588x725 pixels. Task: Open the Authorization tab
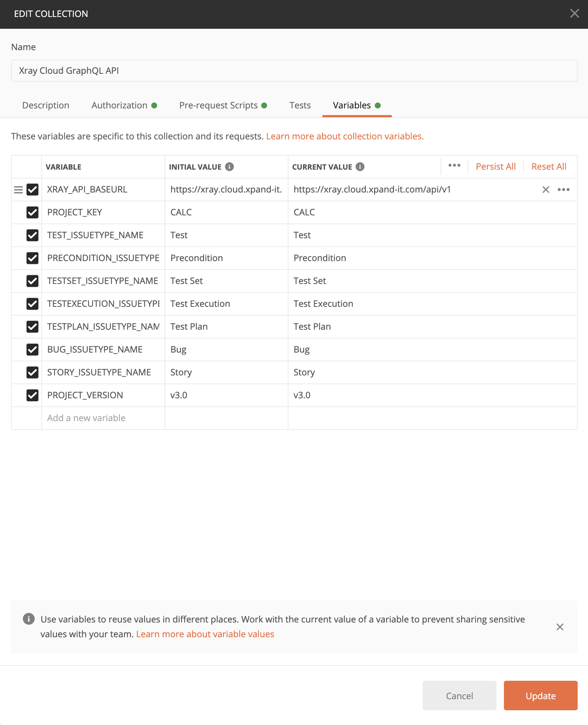124,105
